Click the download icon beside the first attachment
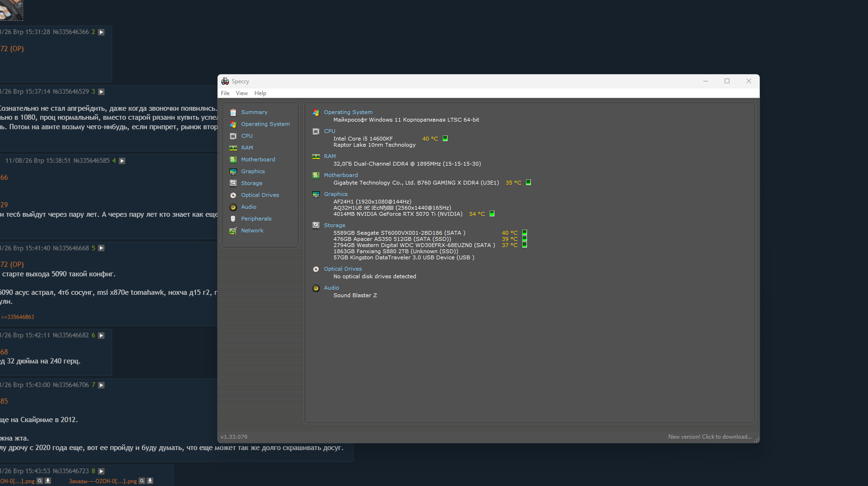The height and width of the screenshot is (486, 868). (48, 481)
